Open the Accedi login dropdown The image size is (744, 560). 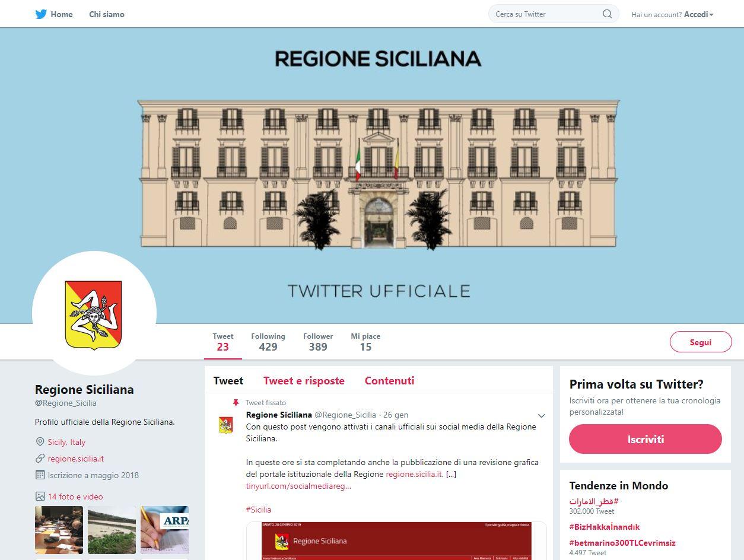(x=698, y=14)
